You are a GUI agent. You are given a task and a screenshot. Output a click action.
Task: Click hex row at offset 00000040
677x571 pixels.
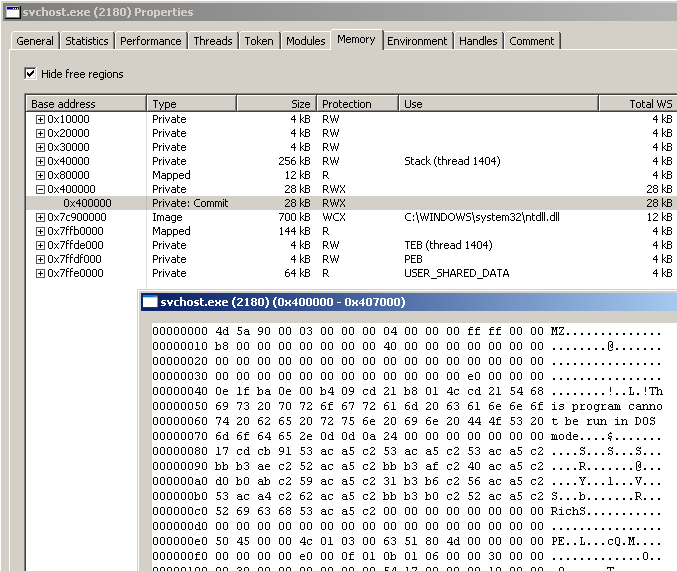(408, 391)
